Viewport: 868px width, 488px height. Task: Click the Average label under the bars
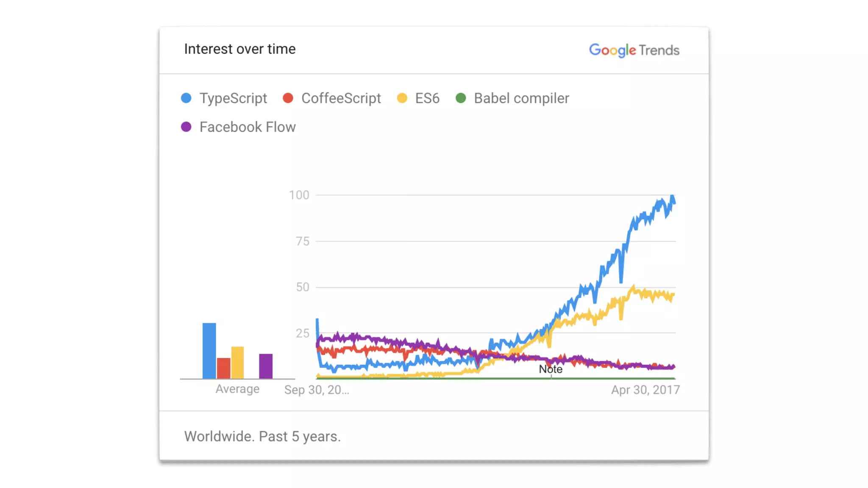(237, 389)
